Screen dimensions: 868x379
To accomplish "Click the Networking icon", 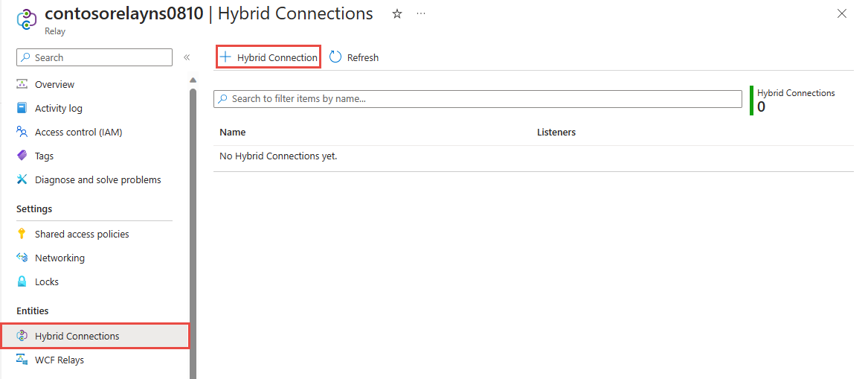I will click(22, 258).
